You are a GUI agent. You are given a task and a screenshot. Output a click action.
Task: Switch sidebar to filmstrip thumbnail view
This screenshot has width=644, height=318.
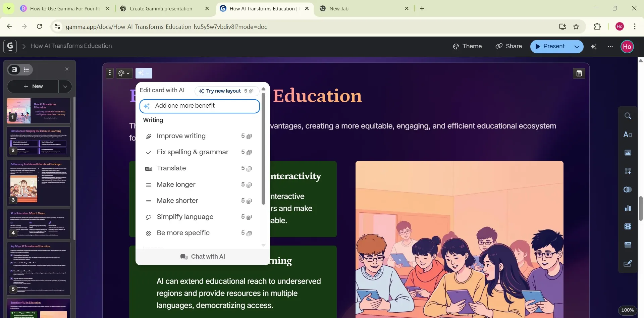coord(14,69)
